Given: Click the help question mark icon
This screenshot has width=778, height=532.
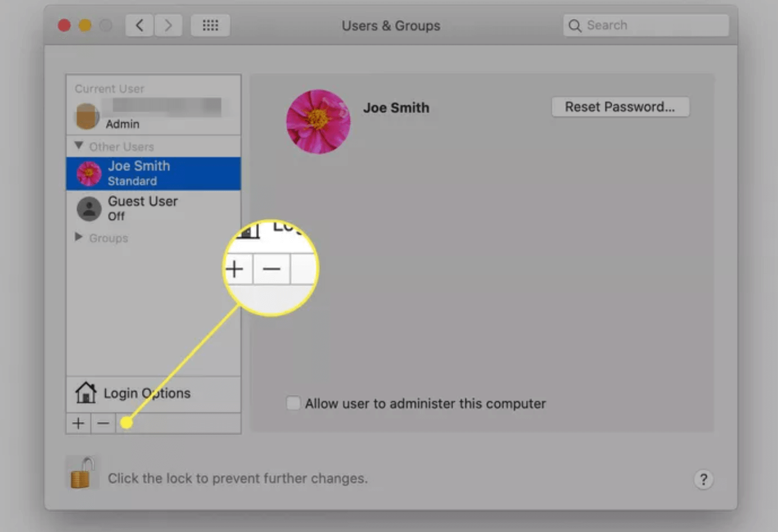Looking at the screenshot, I should pos(703,479).
